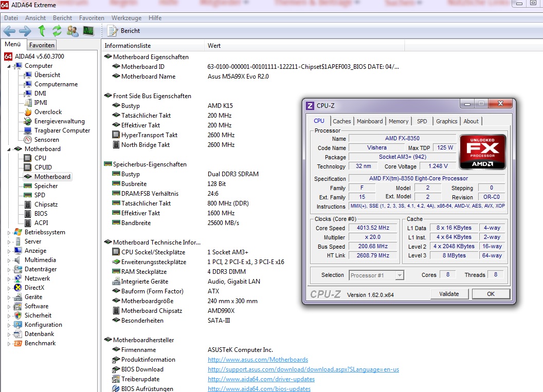Collapse the Motherboard tree node
Screen dimensions: 543x392
coord(9,149)
